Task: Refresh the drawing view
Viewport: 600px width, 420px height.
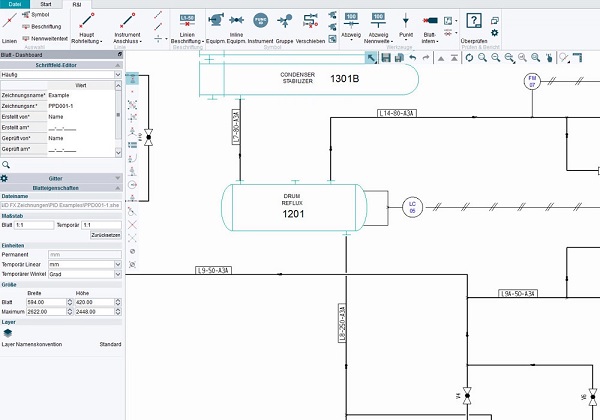Action: click(469, 58)
